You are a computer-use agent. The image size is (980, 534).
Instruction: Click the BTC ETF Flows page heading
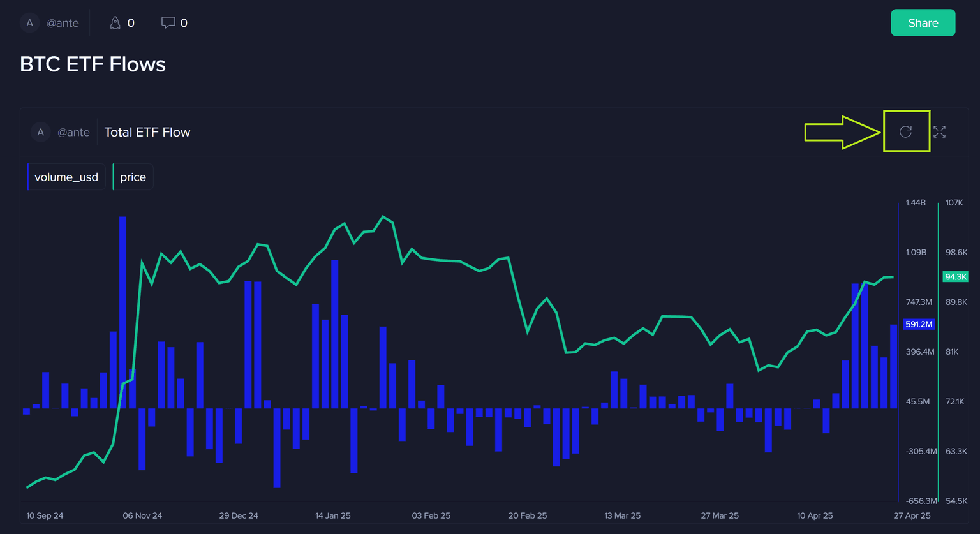click(x=93, y=64)
